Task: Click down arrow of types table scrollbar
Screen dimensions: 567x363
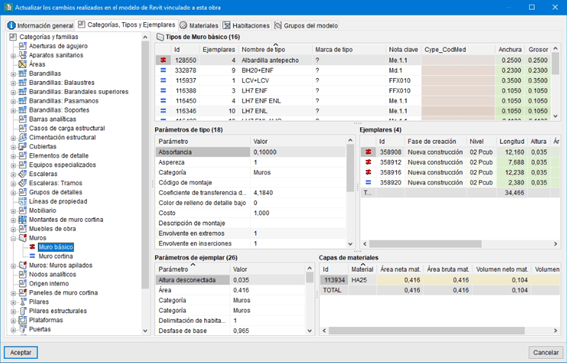Action: [x=556, y=116]
